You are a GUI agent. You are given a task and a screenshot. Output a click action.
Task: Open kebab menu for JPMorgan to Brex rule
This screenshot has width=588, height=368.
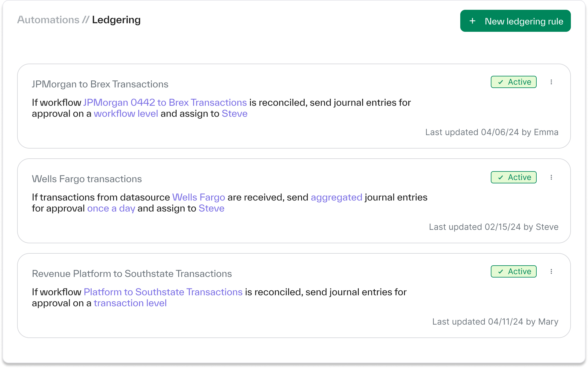coord(551,82)
